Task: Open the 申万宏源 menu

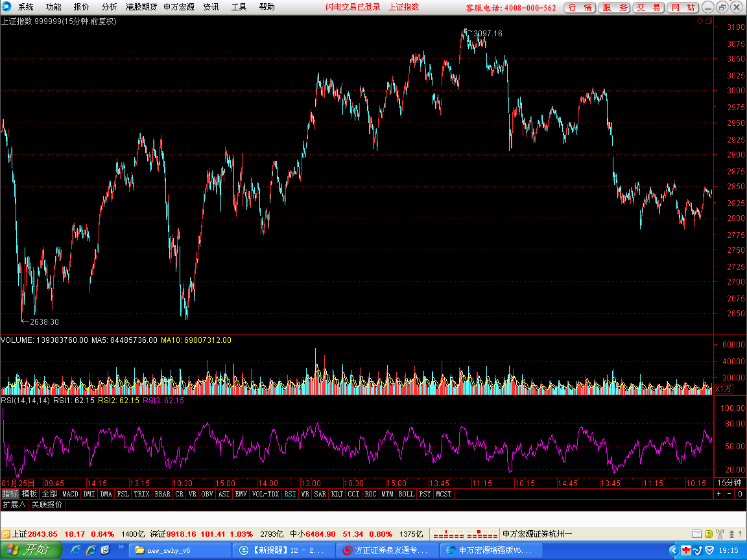Action: pos(179,6)
